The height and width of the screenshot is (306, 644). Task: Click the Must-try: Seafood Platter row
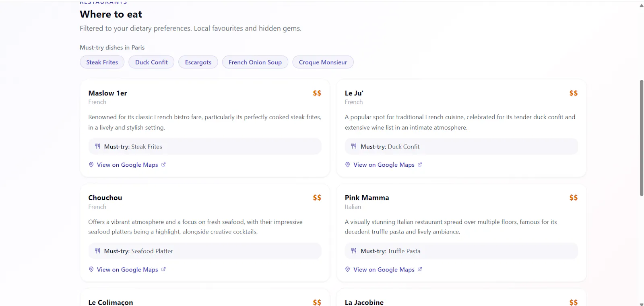[x=205, y=251]
